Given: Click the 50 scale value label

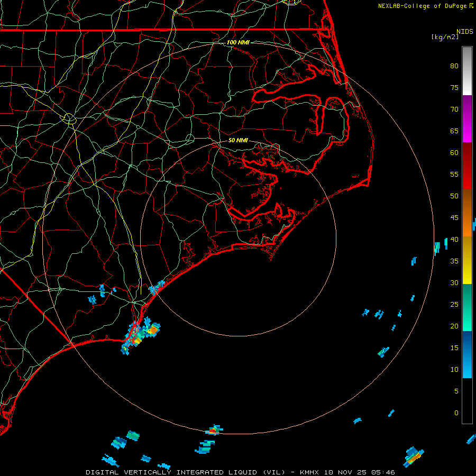Looking at the screenshot, I should pyautogui.click(x=454, y=196).
